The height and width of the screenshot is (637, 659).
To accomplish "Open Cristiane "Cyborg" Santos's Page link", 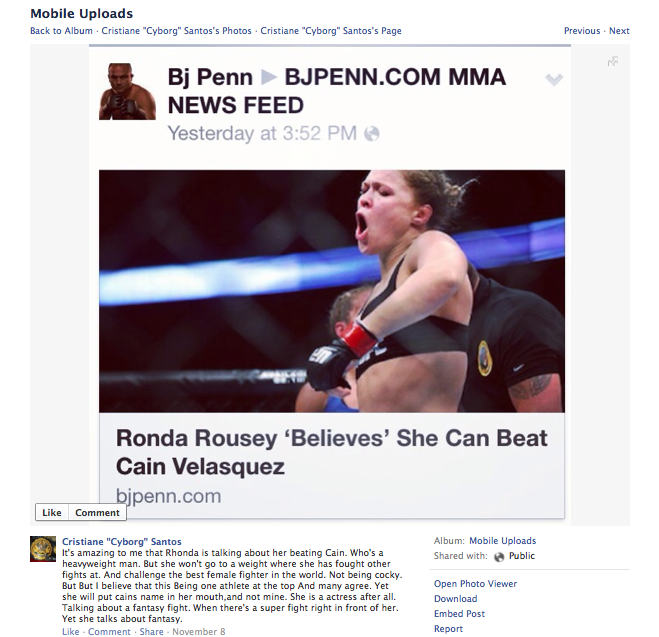I will coord(331,31).
